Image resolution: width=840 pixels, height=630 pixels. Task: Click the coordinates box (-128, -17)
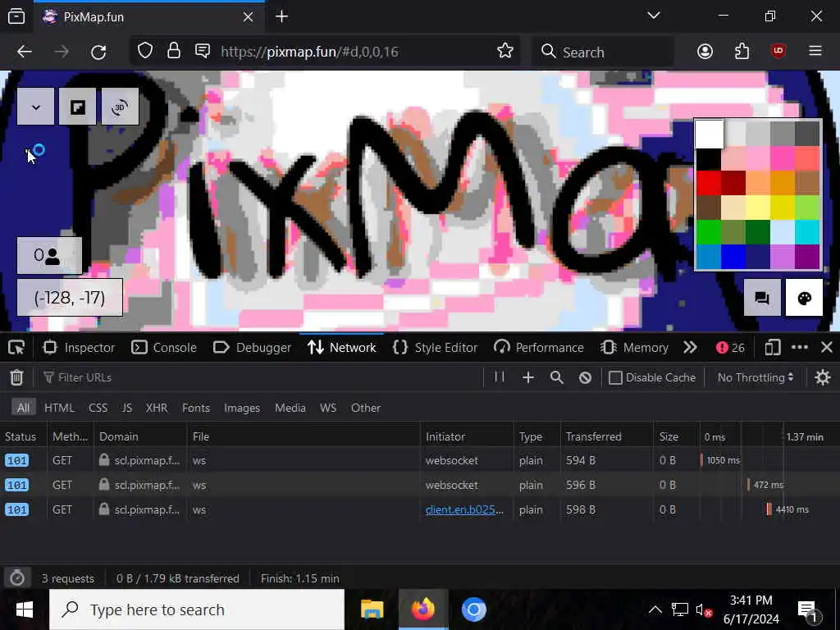pos(70,297)
